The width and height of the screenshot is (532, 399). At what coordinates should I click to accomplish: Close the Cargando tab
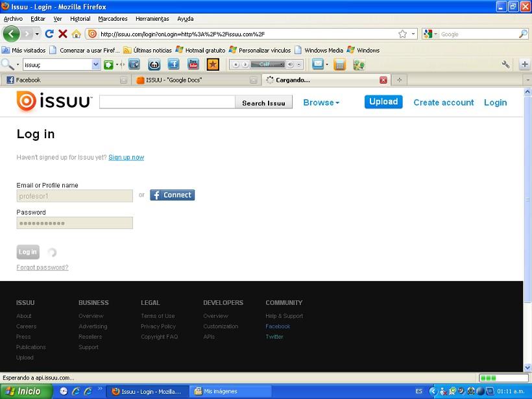point(383,80)
